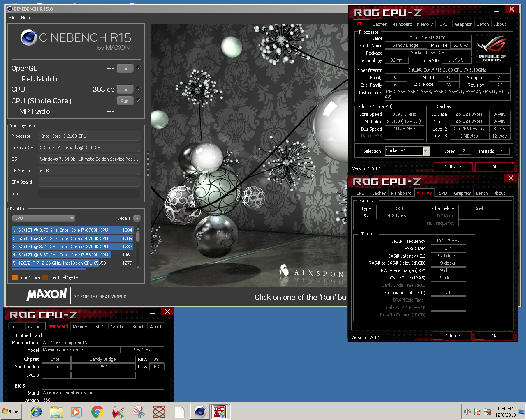Open the Help menu in Cinebench

25,18
